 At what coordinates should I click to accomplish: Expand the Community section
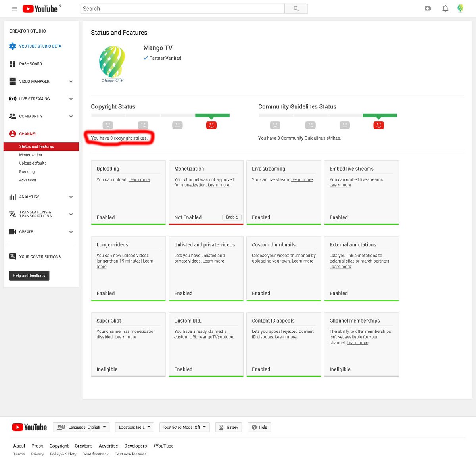pyautogui.click(x=71, y=116)
